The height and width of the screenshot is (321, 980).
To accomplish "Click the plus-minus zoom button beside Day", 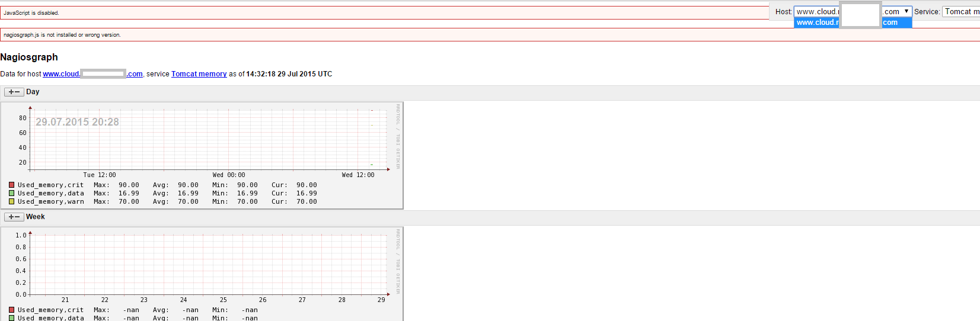I will point(14,92).
